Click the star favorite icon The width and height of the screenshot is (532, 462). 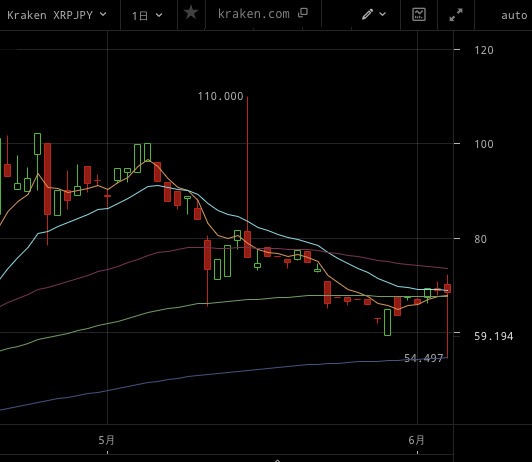click(x=191, y=13)
